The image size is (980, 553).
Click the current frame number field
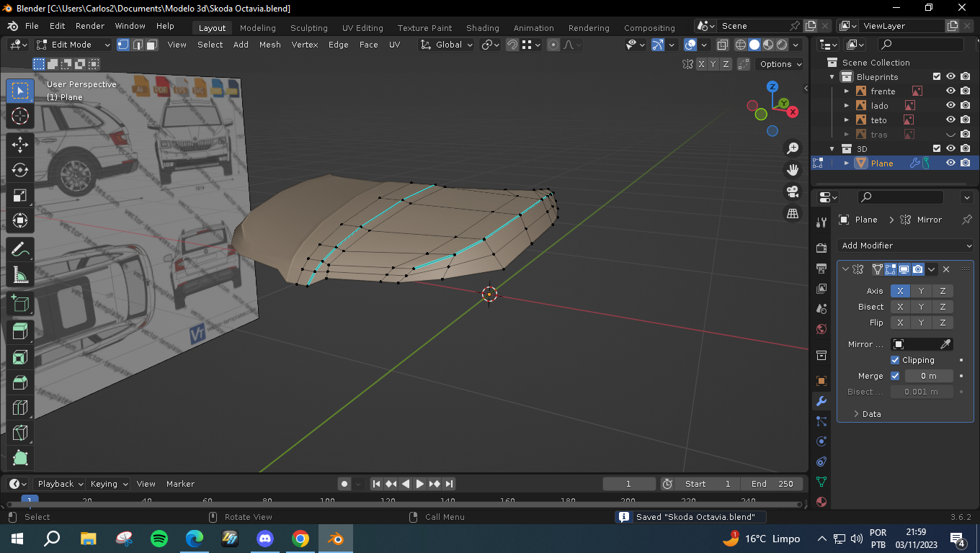(x=629, y=484)
